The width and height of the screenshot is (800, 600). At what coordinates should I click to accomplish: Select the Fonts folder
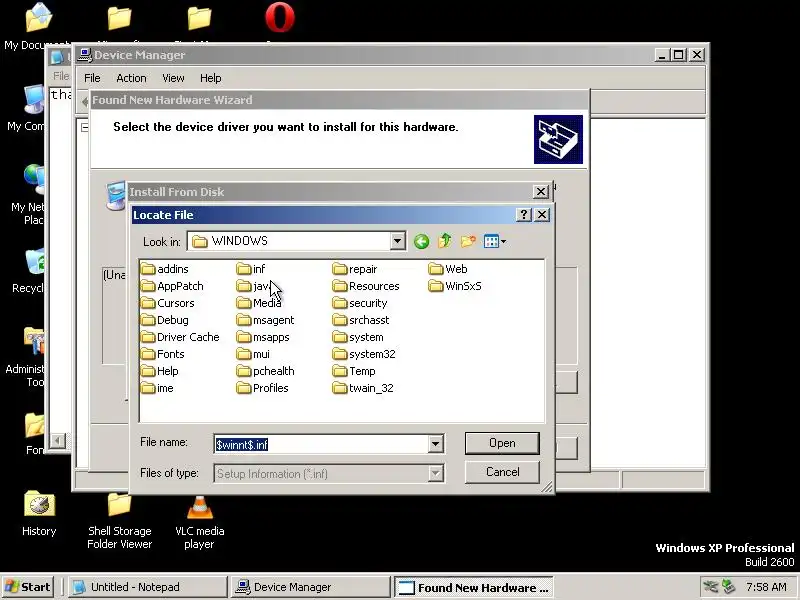point(163,354)
